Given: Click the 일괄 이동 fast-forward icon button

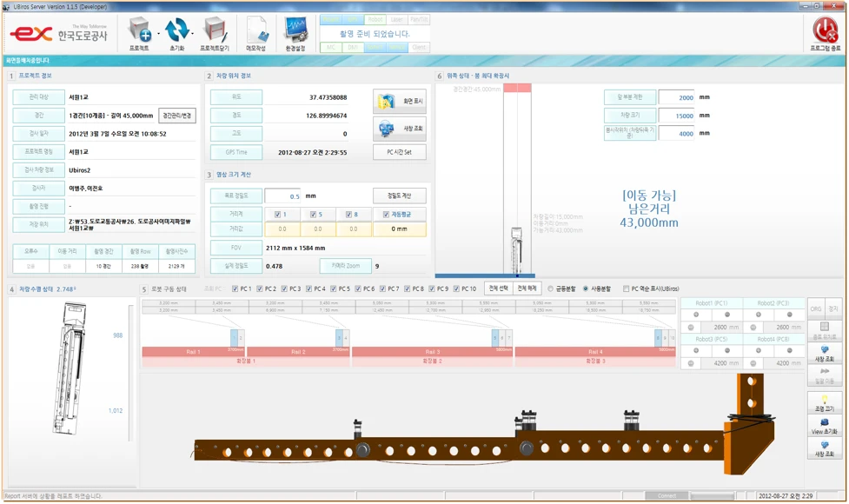Looking at the screenshot, I should click(824, 375).
